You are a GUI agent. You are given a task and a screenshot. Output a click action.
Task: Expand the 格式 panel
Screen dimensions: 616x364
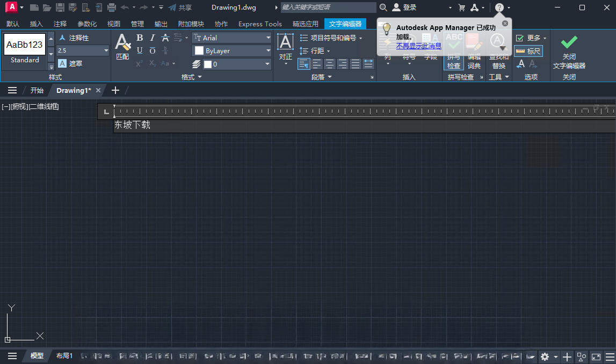point(191,77)
